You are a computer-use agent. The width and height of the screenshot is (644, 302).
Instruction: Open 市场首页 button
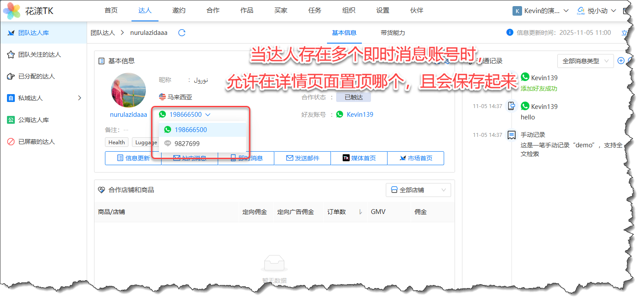click(x=415, y=158)
